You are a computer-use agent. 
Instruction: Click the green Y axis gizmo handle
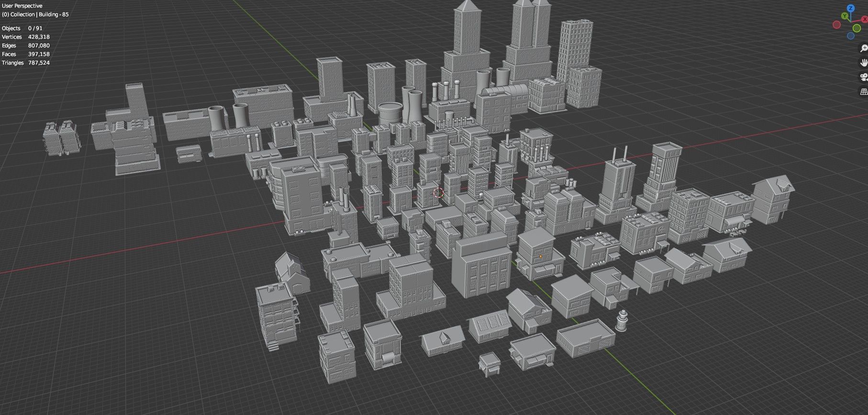point(845,16)
